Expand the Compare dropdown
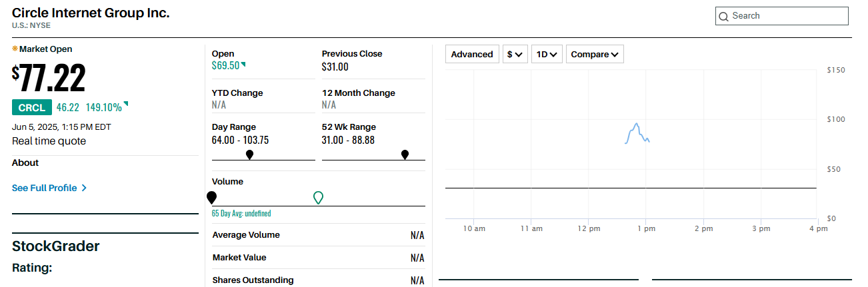This screenshot has height=287, width=868. [x=595, y=55]
